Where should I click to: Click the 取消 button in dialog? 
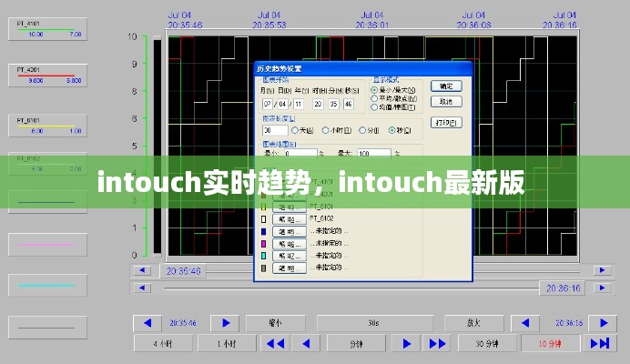(x=446, y=101)
